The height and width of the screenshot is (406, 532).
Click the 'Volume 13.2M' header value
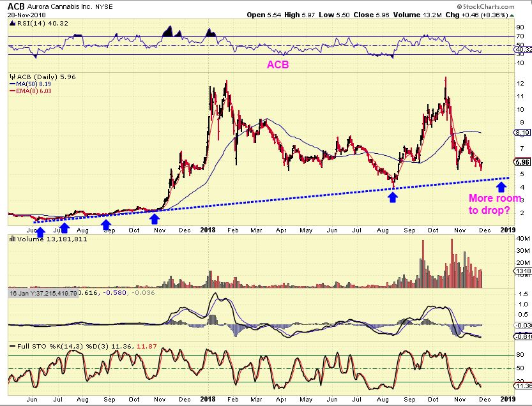(x=417, y=15)
